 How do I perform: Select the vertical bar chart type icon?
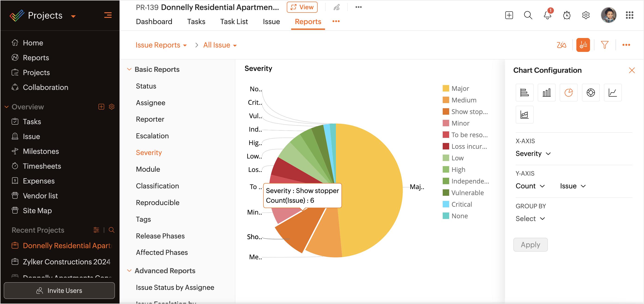[546, 92]
